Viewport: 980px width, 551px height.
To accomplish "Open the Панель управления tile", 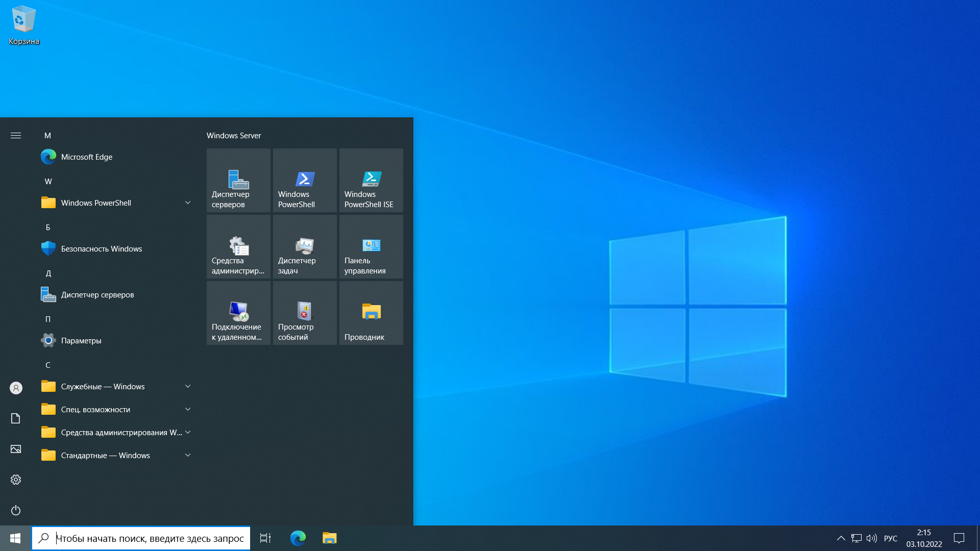I will pyautogui.click(x=371, y=246).
